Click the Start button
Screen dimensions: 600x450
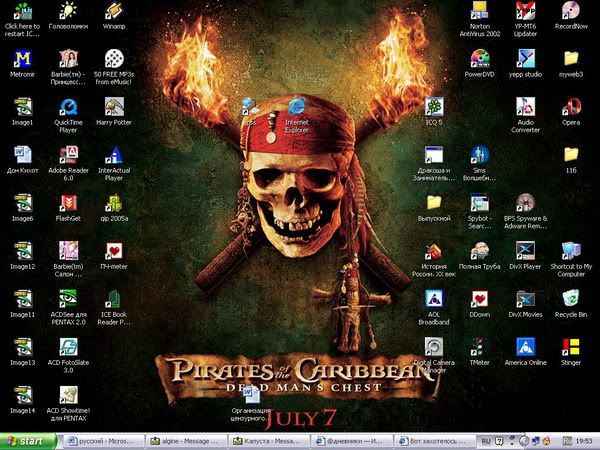click(x=28, y=441)
